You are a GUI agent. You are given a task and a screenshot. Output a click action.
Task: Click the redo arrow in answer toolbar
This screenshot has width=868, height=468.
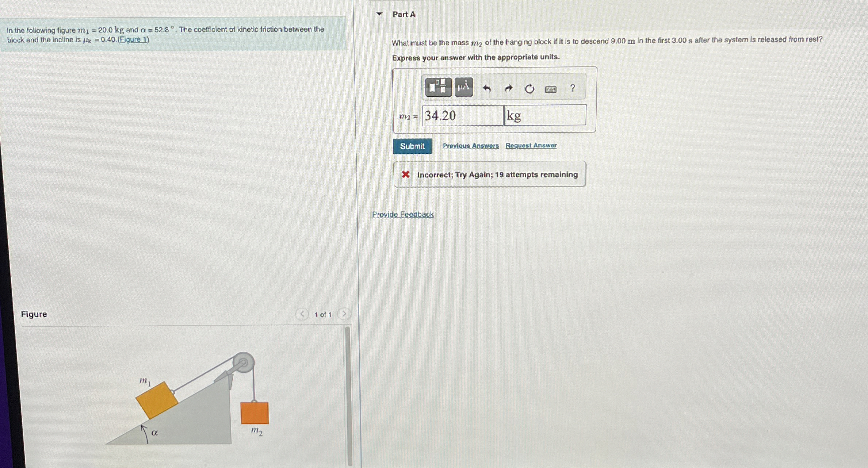pos(508,88)
